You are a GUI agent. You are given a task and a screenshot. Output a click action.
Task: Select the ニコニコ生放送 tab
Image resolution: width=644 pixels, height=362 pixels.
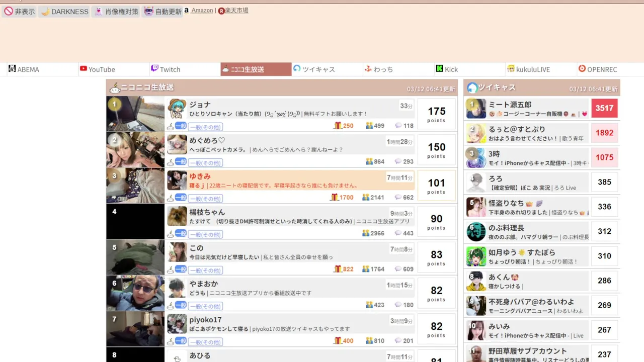click(x=256, y=69)
